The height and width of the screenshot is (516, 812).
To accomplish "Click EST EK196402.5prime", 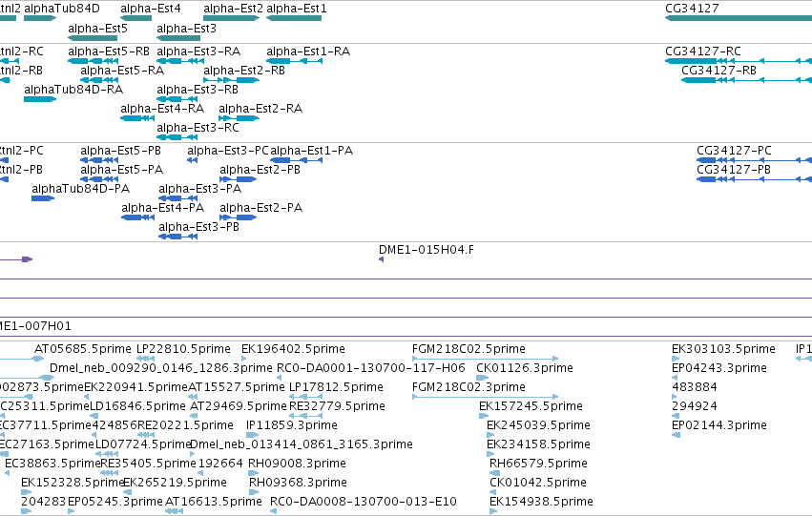I will point(244,359).
